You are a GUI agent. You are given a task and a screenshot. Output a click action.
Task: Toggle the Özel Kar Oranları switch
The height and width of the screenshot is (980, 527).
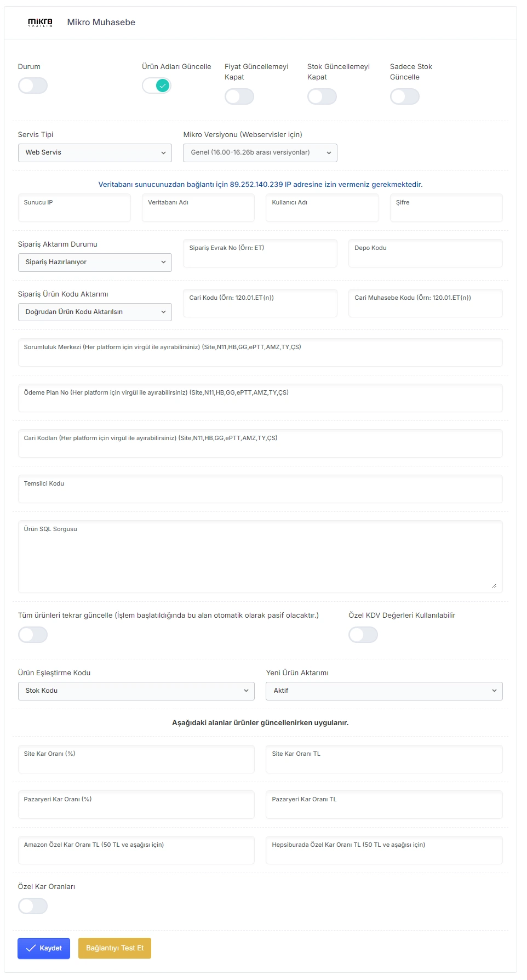coord(33,906)
